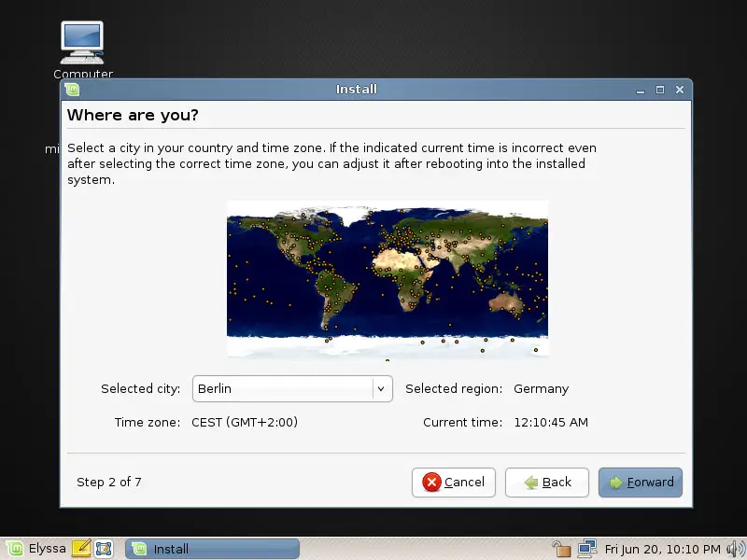Click the Germany region value
This screenshot has height=560, width=747.
tap(542, 389)
